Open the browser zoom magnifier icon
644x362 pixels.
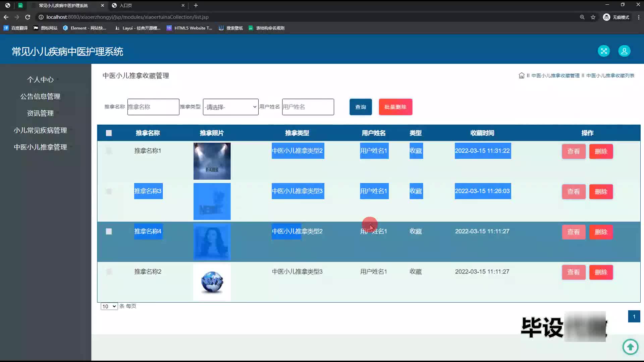[x=582, y=17]
